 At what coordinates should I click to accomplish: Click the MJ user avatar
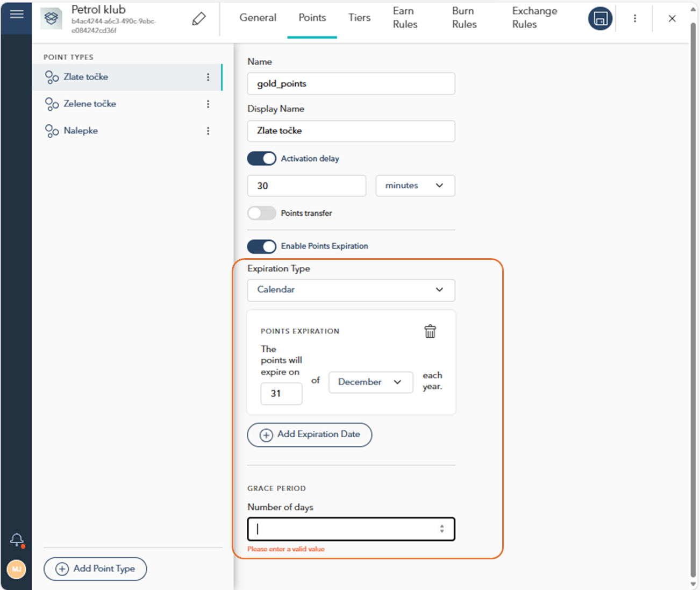coord(17,569)
